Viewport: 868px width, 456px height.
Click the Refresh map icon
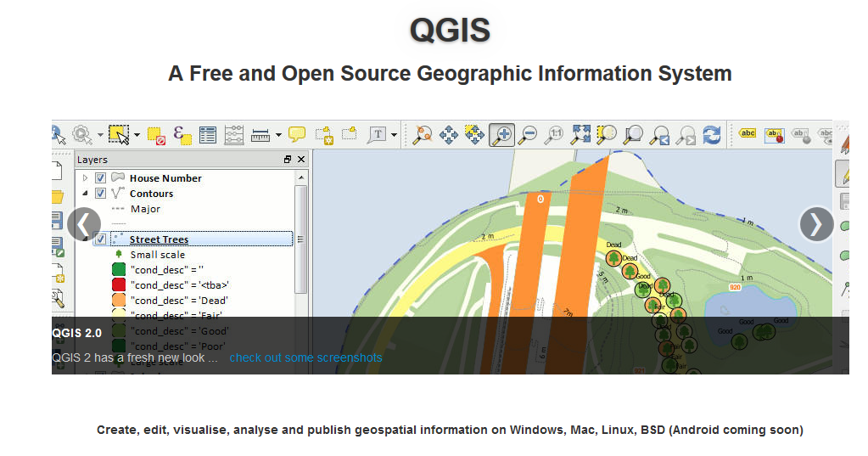point(712,135)
